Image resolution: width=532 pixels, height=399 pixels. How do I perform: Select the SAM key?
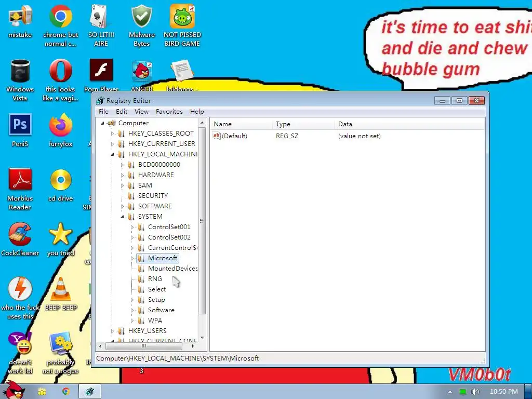click(145, 185)
